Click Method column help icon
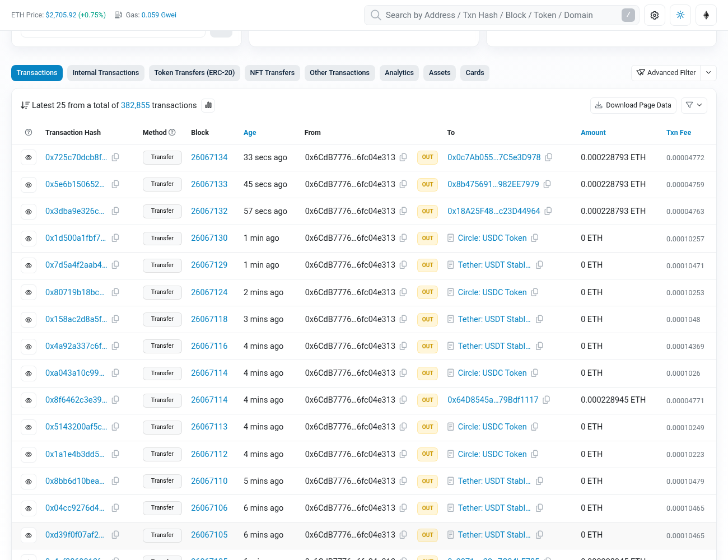728x560 pixels. [172, 132]
